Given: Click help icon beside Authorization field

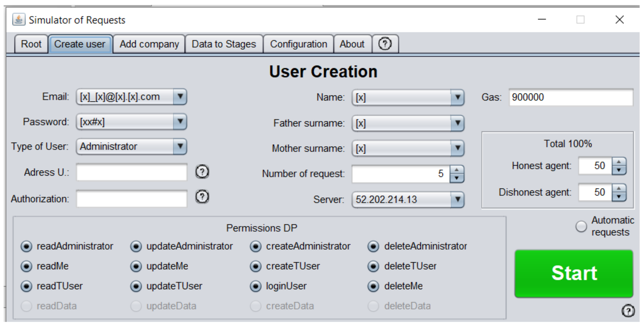Looking at the screenshot, I should pos(202,197).
